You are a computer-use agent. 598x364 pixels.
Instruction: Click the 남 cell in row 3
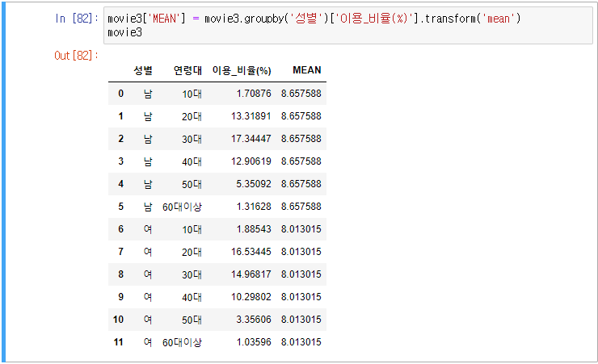148,161
